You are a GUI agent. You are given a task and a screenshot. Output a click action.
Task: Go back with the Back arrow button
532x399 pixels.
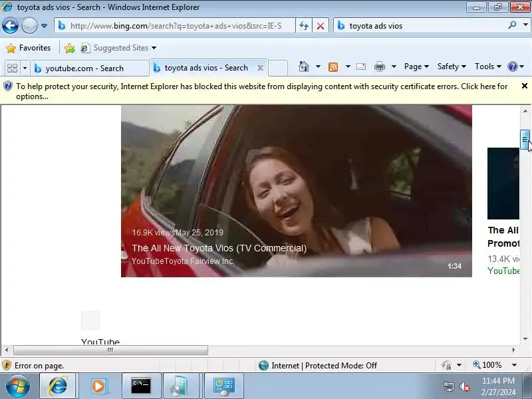click(10, 25)
